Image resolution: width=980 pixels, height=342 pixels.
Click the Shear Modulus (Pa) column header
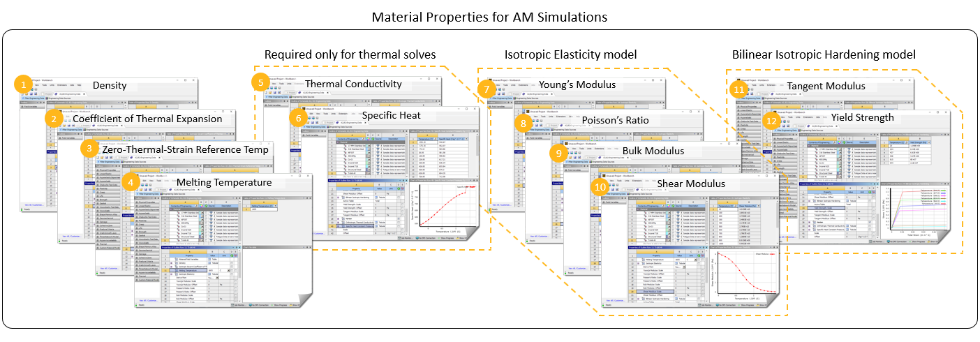pos(750,206)
